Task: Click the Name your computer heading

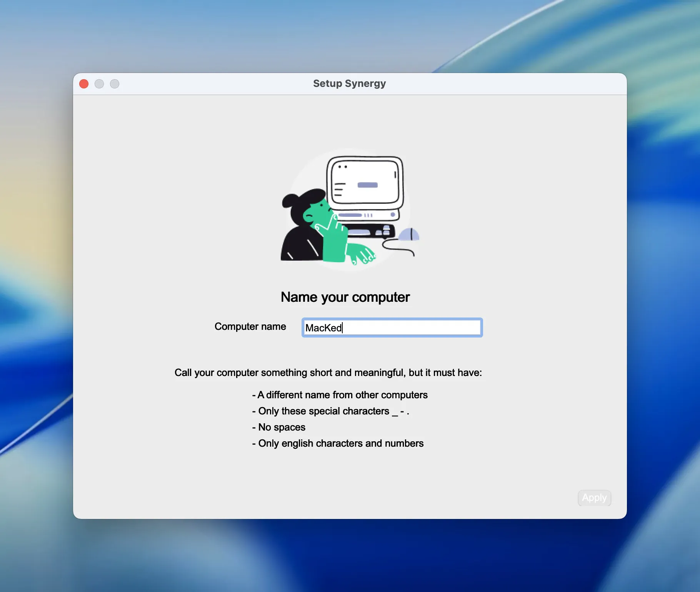Action: click(x=345, y=297)
